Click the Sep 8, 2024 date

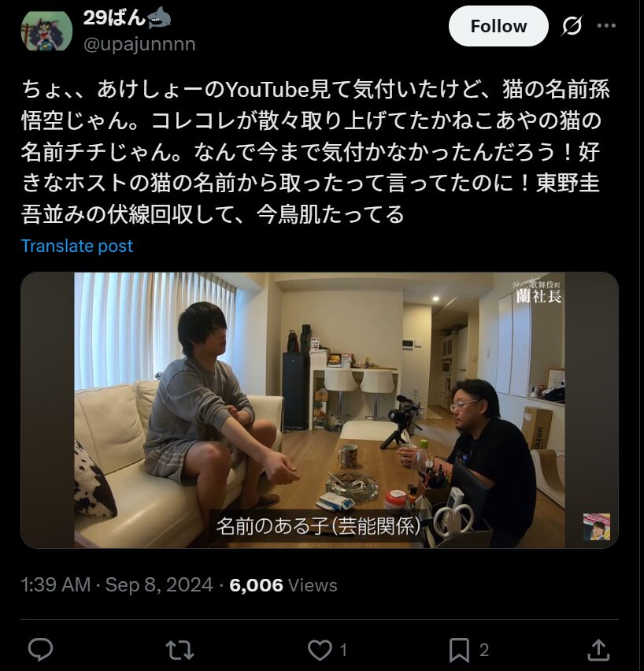tap(159, 584)
